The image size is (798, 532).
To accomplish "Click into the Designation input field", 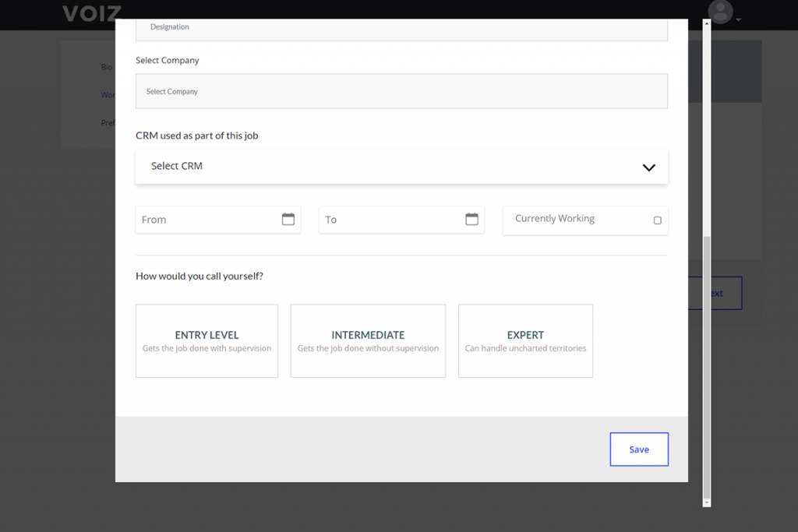I will tap(401, 30).
